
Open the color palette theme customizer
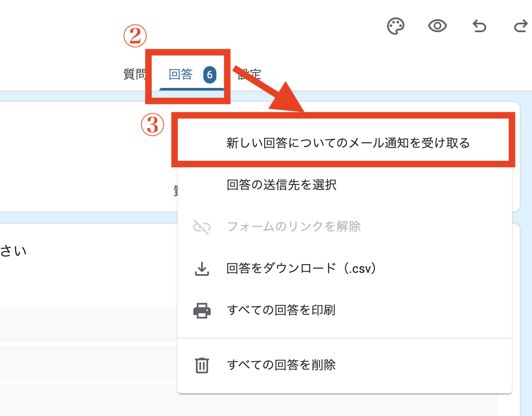(x=396, y=27)
